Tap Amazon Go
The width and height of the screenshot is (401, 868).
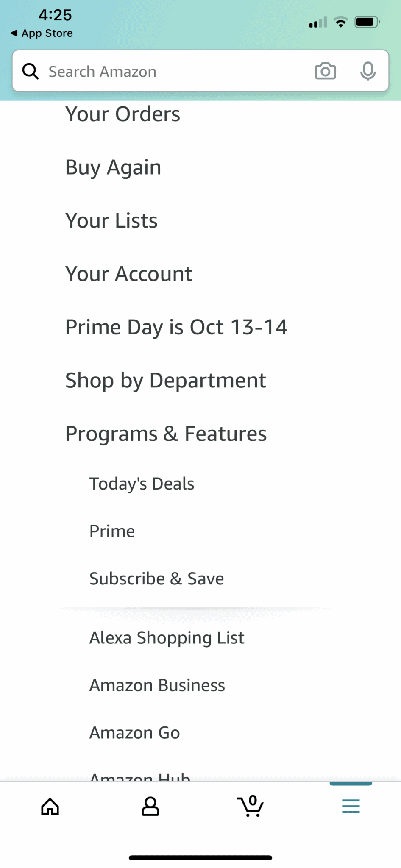point(134,733)
